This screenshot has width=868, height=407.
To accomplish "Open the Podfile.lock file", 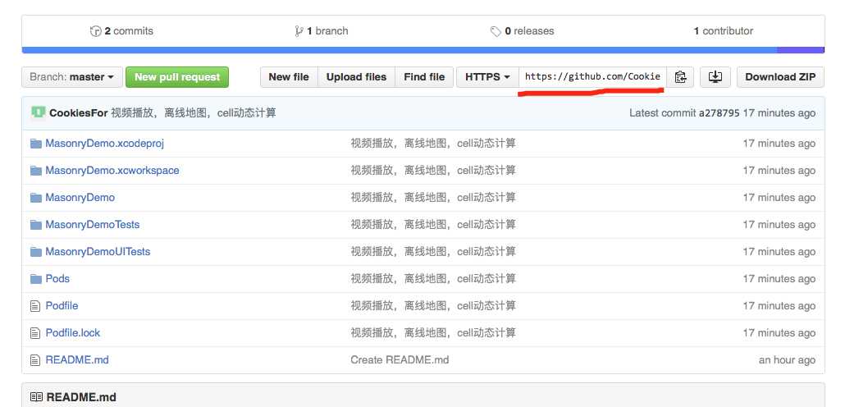I will (x=73, y=333).
